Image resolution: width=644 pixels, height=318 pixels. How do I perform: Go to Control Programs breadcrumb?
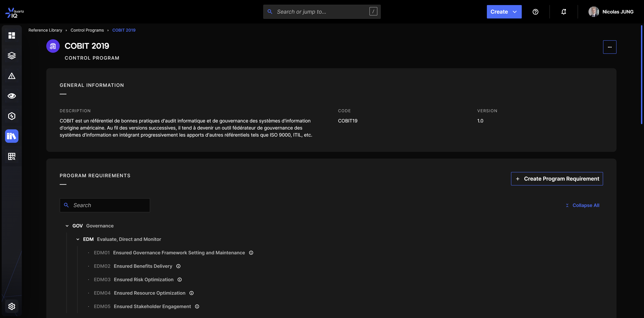[87, 30]
